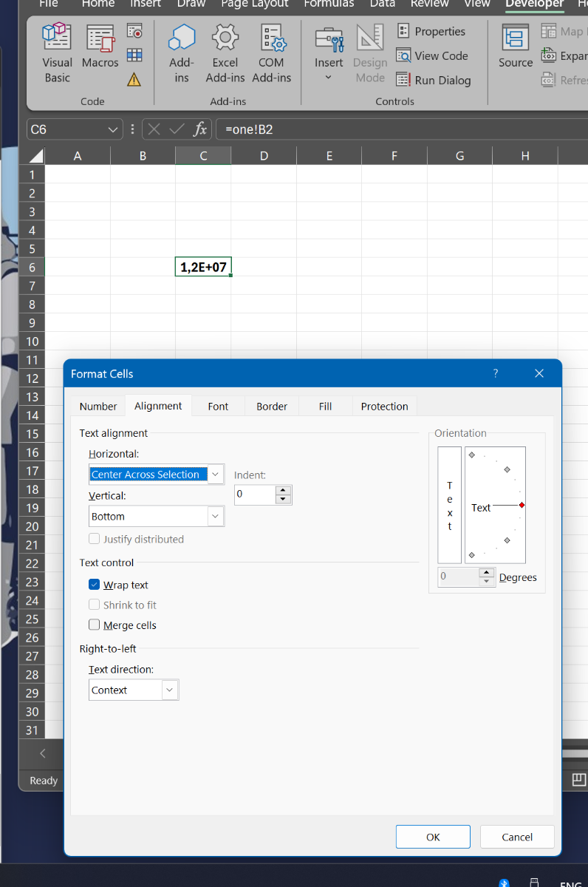Open COM Add-ins manager
Image resolution: width=588 pixels, height=887 pixels.
pos(272,53)
